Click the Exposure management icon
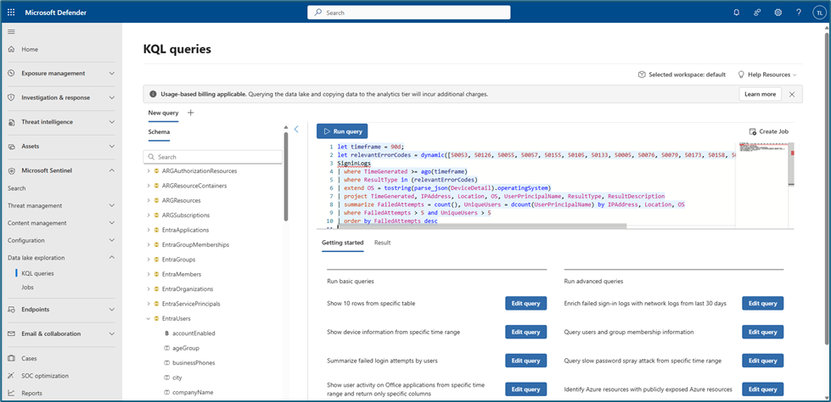Image resolution: width=831 pixels, height=402 pixels. pos(11,73)
